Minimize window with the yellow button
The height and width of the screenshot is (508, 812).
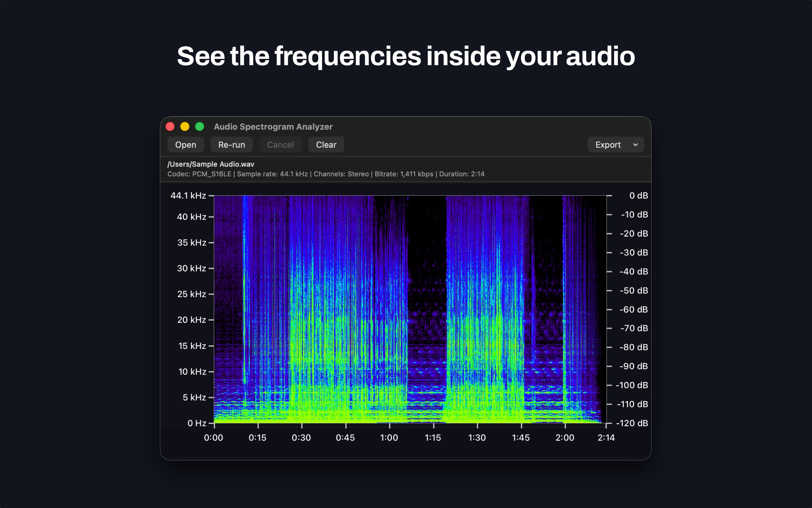coord(185,127)
